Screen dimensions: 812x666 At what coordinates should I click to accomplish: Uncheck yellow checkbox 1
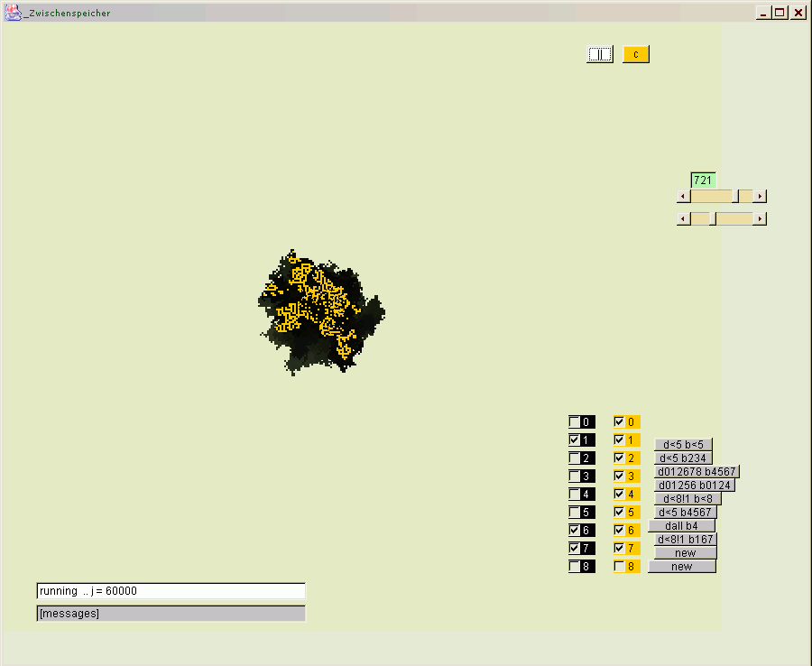point(619,440)
